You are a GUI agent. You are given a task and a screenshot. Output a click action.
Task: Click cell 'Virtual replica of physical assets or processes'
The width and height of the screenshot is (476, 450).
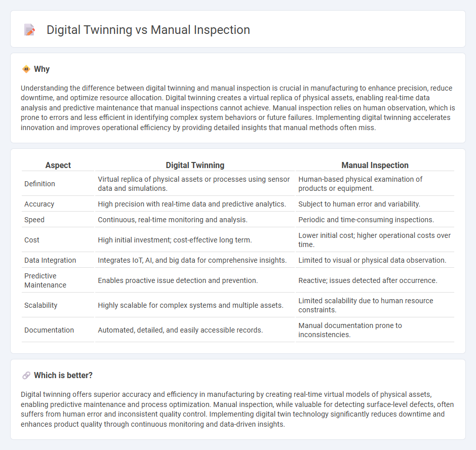pos(195,184)
